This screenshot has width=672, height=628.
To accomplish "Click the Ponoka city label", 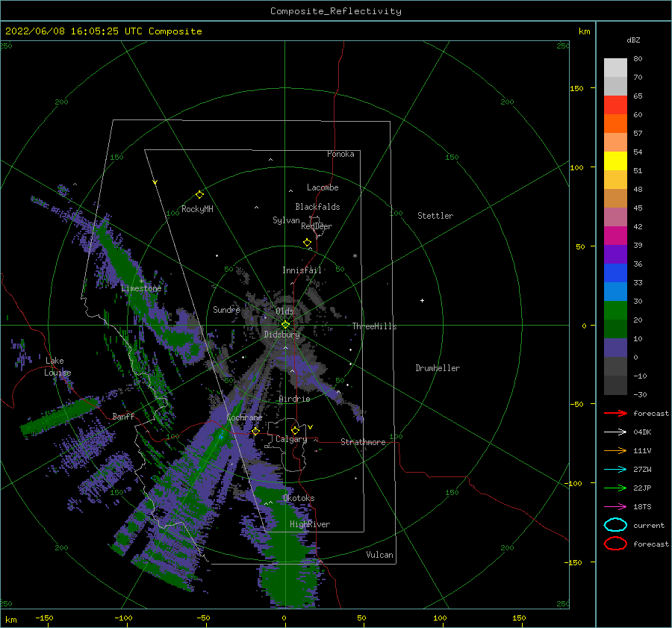I will click(x=340, y=154).
